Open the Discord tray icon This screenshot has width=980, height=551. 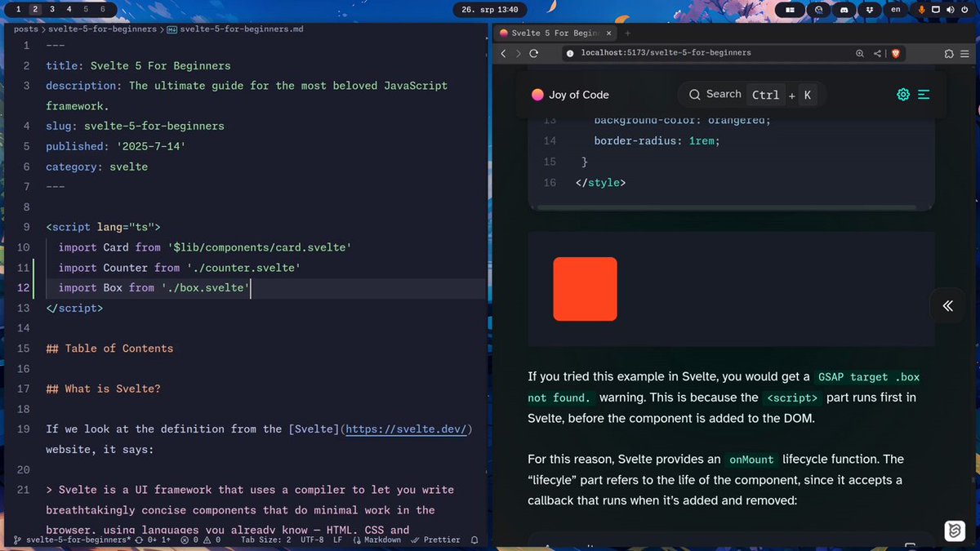pos(844,10)
